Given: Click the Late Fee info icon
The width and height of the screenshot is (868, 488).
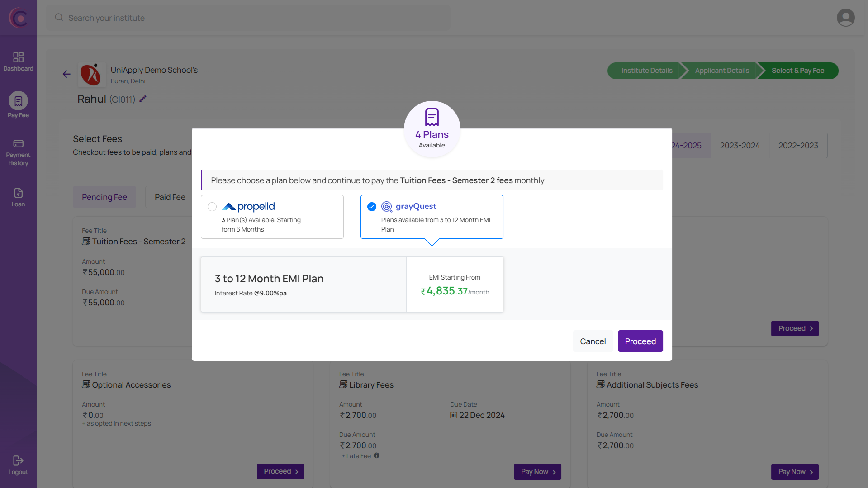Looking at the screenshot, I should [x=376, y=455].
